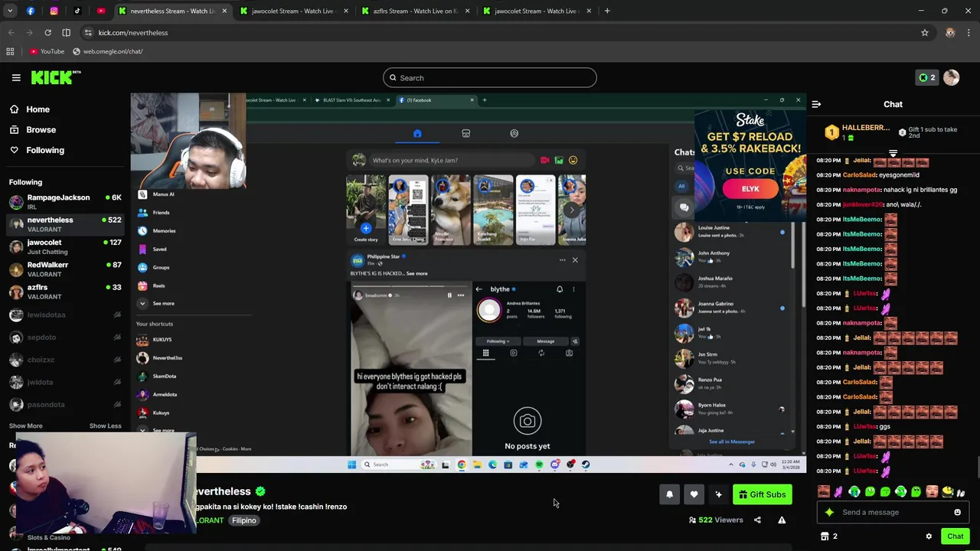Open RampageJackson channel in Following list
980x551 pixels.
[x=65, y=201]
